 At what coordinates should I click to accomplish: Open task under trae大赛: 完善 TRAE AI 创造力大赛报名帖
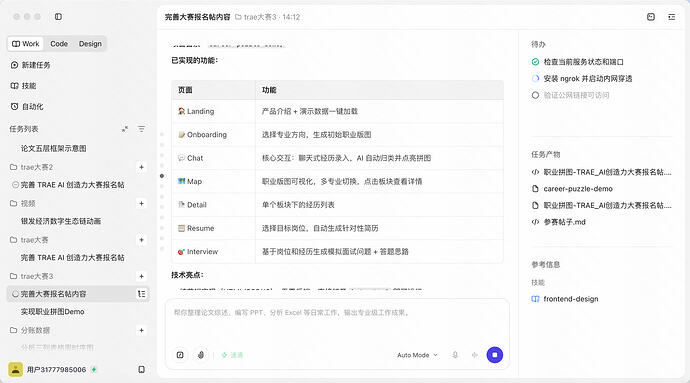(73, 258)
